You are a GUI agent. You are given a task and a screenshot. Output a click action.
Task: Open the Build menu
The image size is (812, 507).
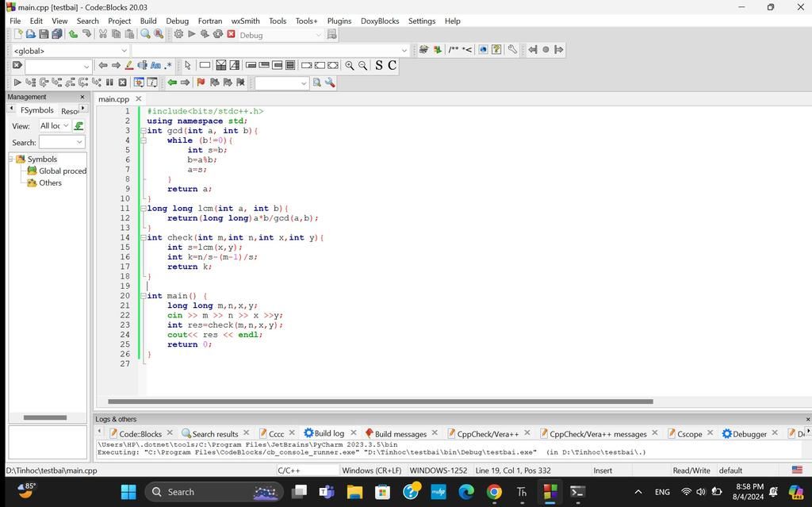tap(148, 21)
